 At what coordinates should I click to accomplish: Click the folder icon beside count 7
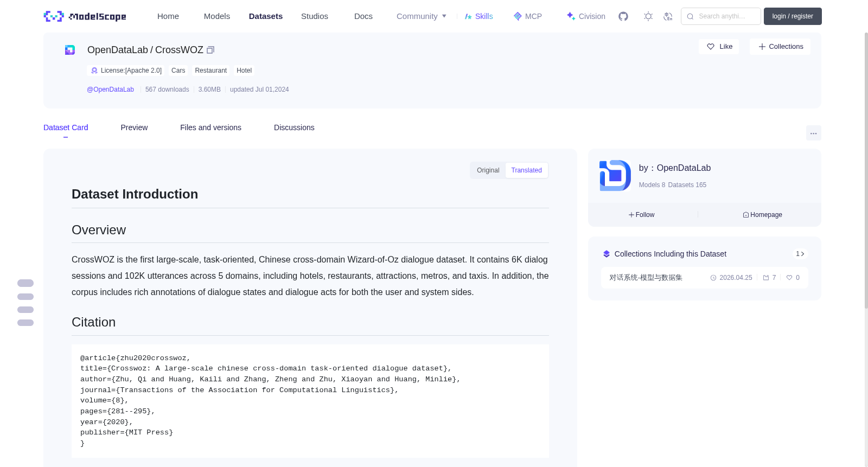766,278
